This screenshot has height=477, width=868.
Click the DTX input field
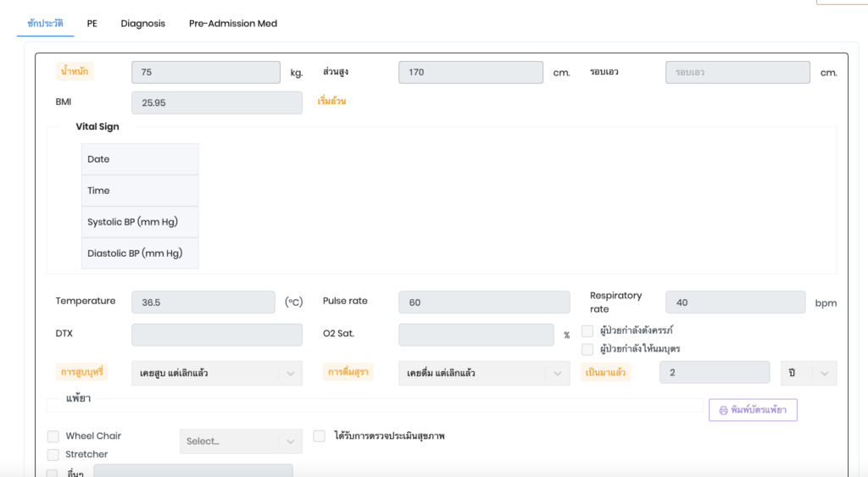216,335
